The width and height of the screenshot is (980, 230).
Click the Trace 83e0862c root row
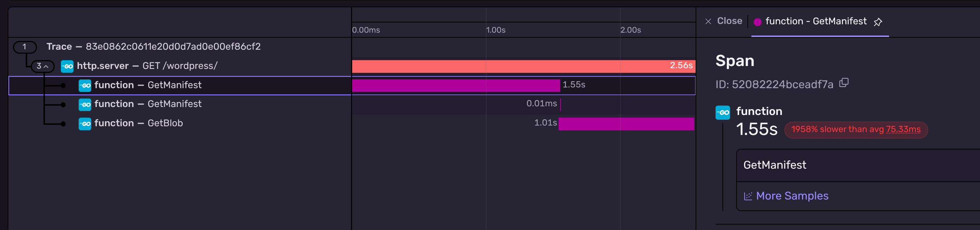(153, 47)
